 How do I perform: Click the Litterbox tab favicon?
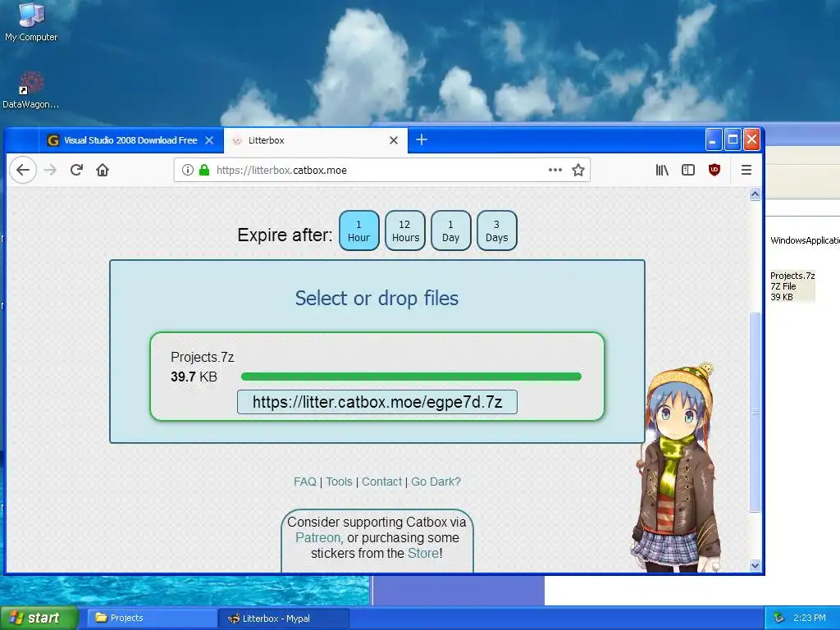coord(237,140)
